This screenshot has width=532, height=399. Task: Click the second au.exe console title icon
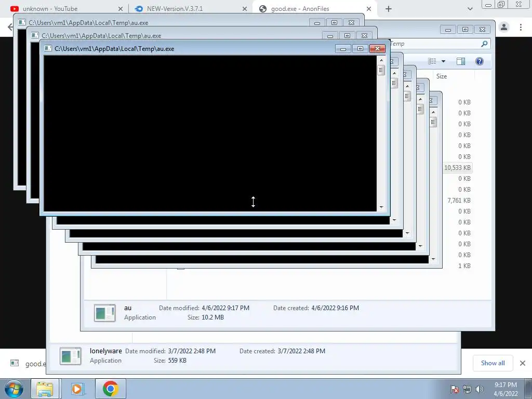(x=35, y=35)
